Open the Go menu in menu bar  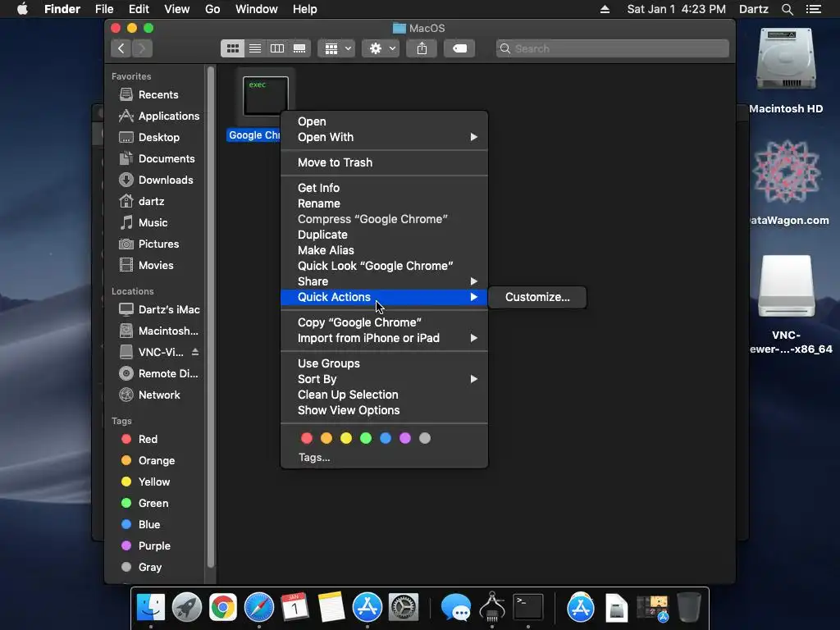click(212, 9)
